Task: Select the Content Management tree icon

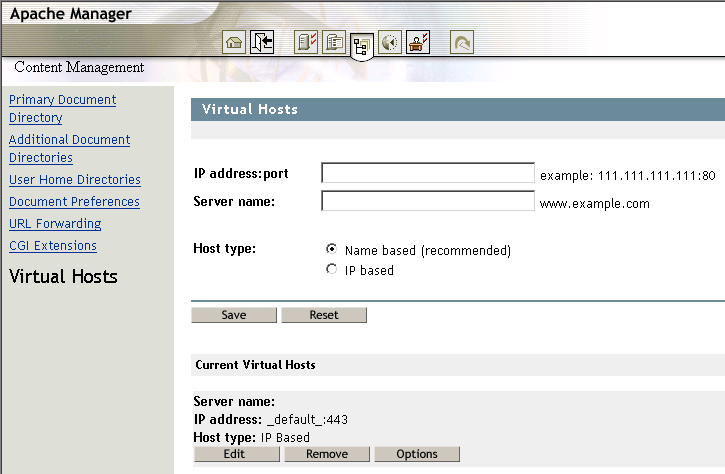Action: click(362, 46)
